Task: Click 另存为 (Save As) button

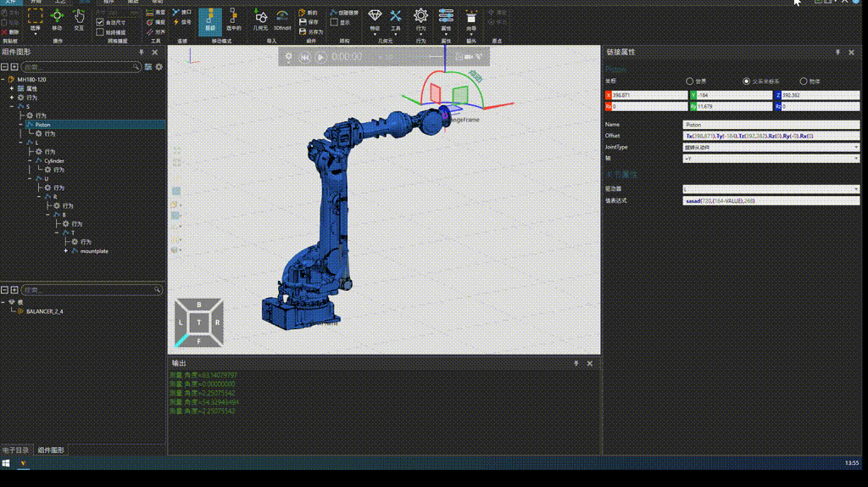Action: 311,31
